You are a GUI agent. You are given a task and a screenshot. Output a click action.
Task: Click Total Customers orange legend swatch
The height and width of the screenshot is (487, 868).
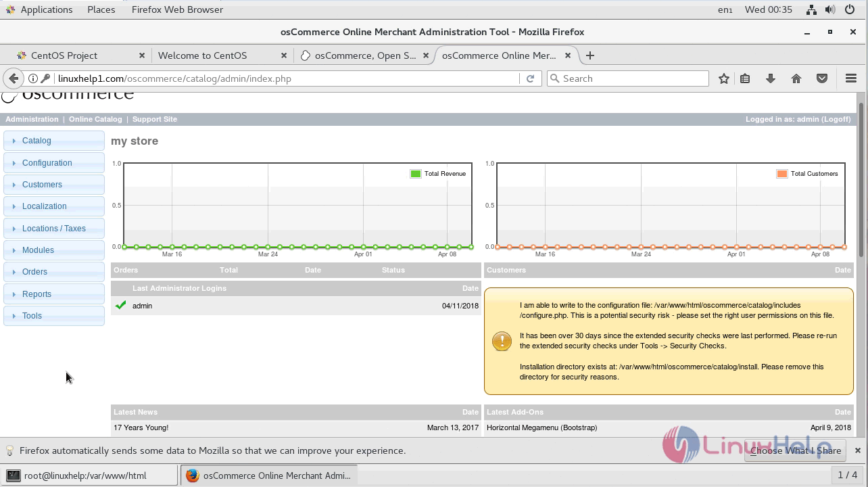pyautogui.click(x=782, y=174)
